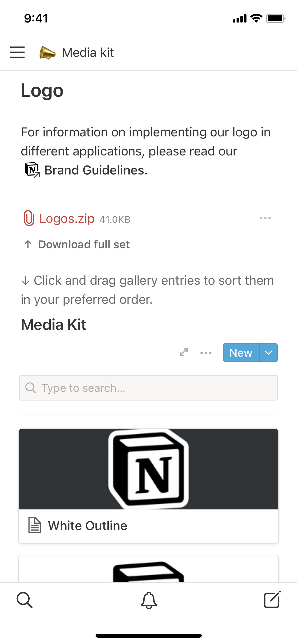Screen dimensions: 297x644
Task: Tap the Media Kit gallery heading
Action: point(54,325)
